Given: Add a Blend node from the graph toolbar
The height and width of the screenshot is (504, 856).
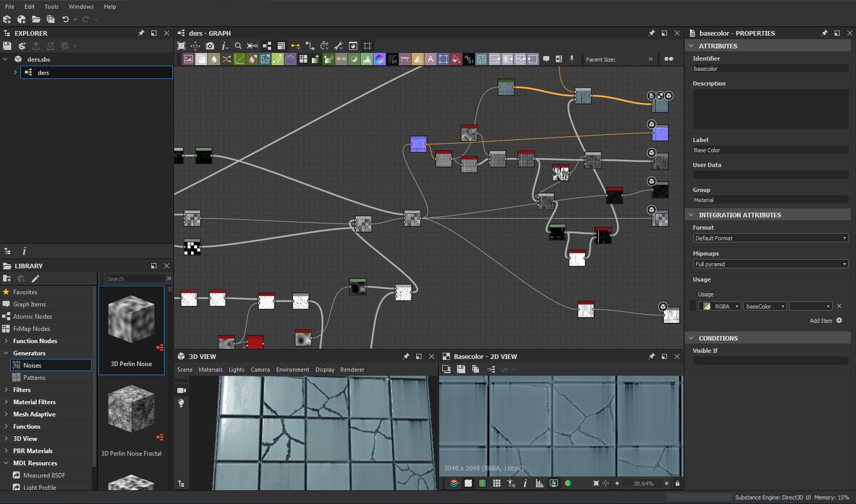Looking at the screenshot, I should click(x=201, y=59).
